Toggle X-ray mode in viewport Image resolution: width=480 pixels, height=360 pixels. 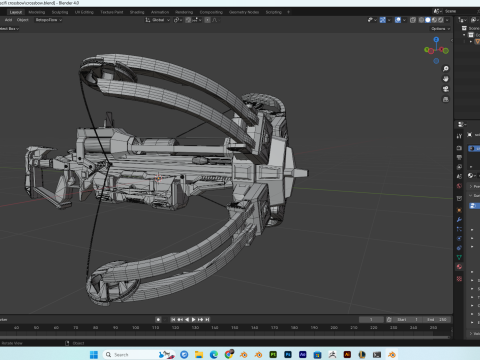point(413,20)
